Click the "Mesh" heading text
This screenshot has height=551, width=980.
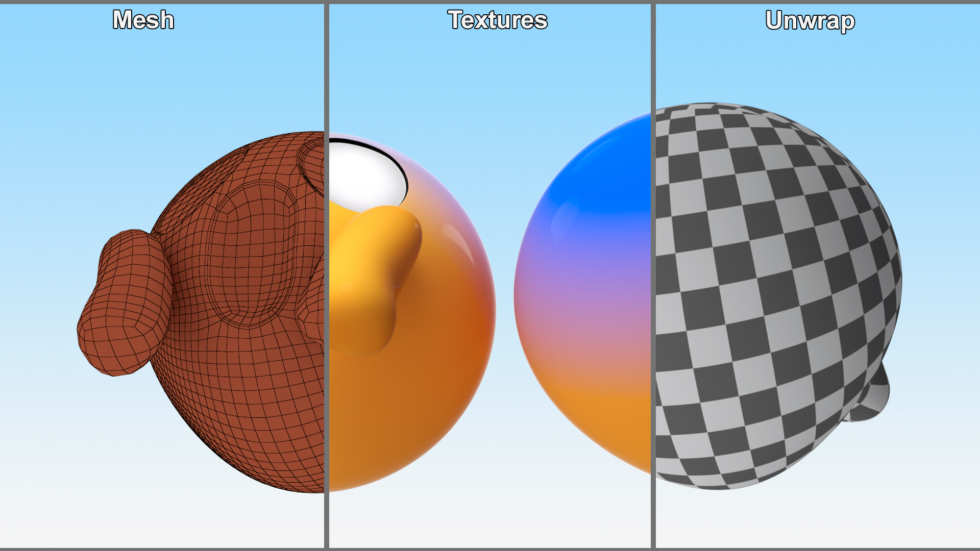coord(143,20)
